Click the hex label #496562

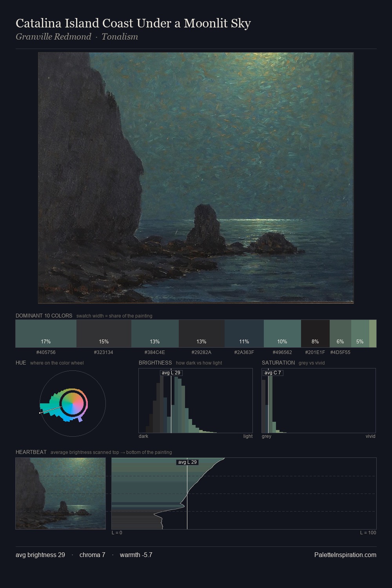(282, 352)
